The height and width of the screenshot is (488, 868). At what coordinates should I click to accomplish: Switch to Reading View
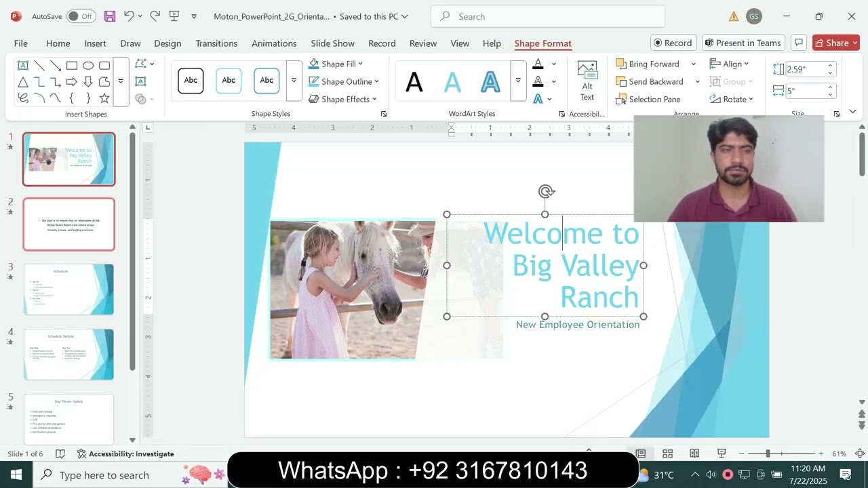(694, 453)
